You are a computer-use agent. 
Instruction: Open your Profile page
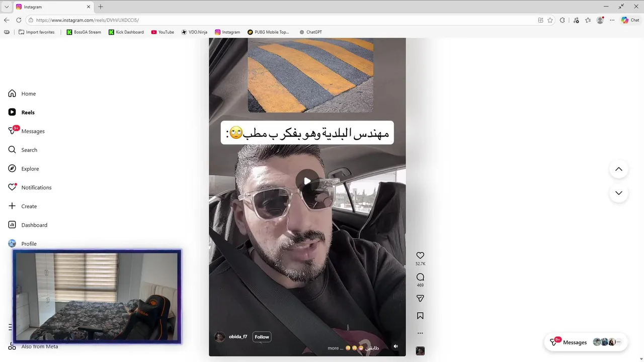[23, 243]
